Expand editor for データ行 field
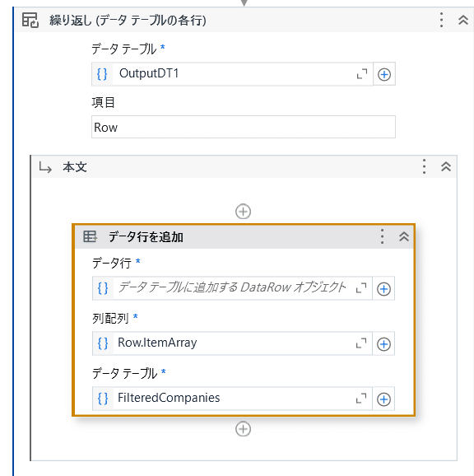474x476 pixels. point(361,287)
